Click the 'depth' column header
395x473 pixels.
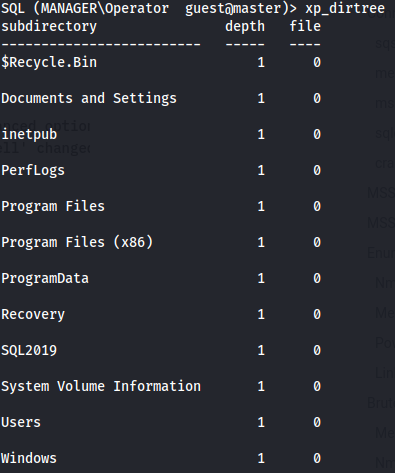(245, 26)
